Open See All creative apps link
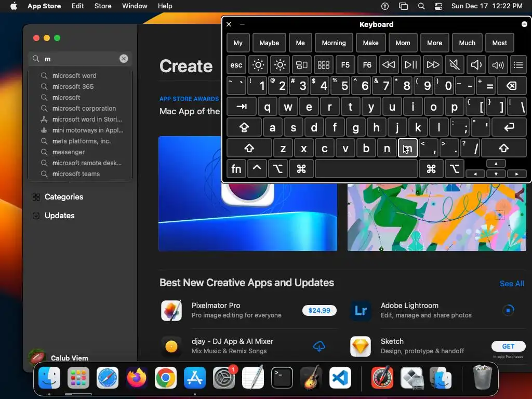Screen dimensions: 532x399 512,284
